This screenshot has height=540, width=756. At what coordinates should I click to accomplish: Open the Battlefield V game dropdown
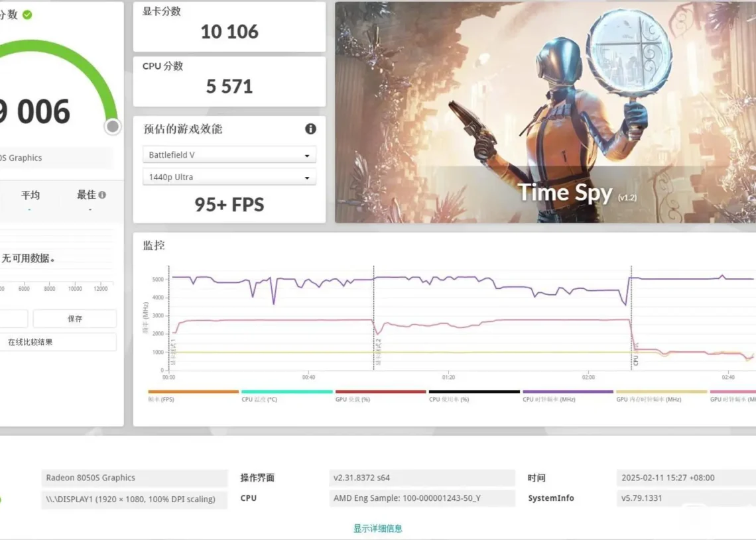[229, 154]
